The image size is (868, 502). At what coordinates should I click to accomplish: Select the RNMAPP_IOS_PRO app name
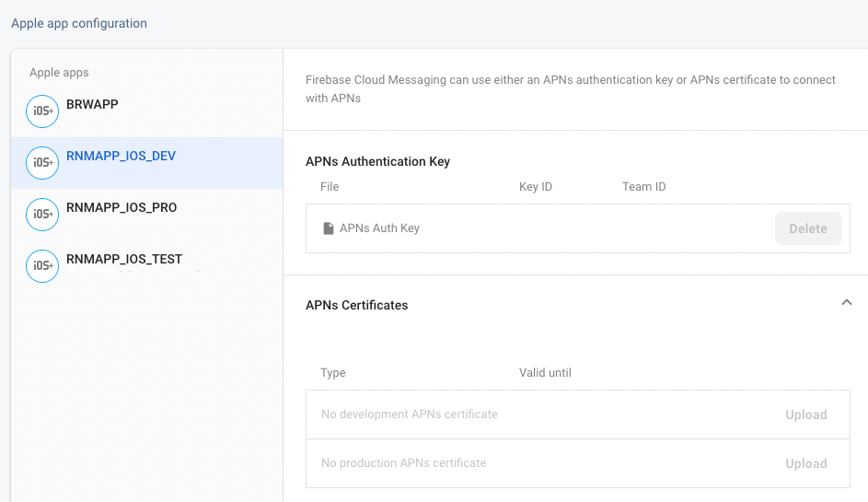coord(122,208)
